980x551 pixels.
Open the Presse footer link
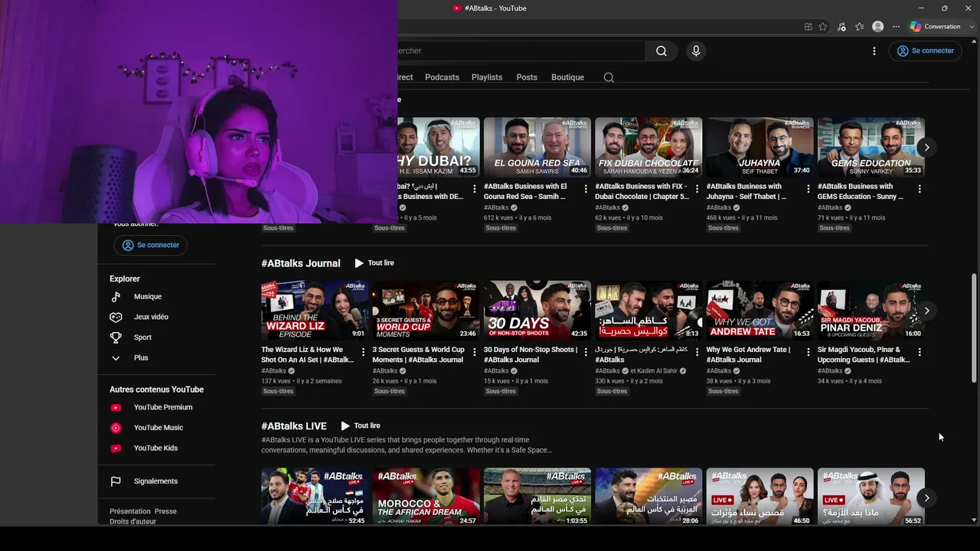coord(165,512)
